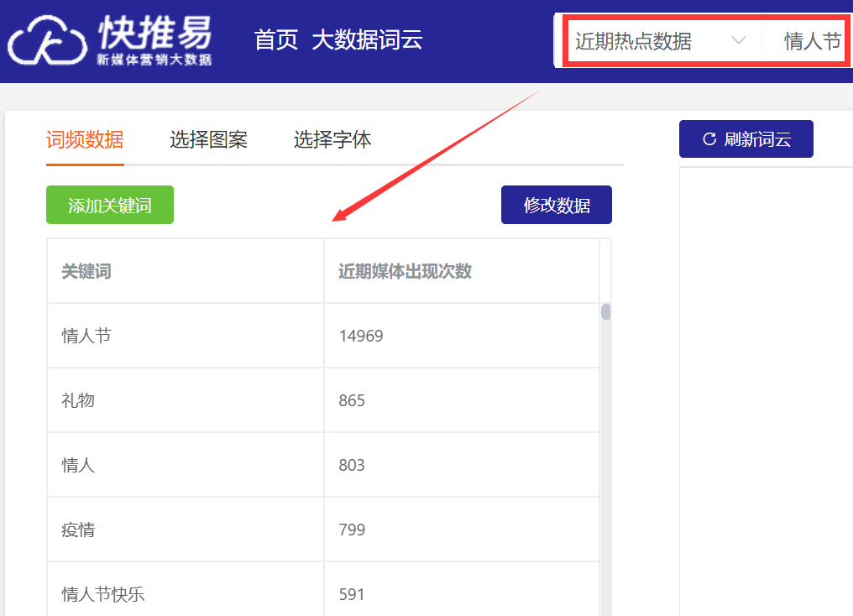Select the 799 count cell
The width and height of the screenshot is (853, 616).
tap(462, 530)
